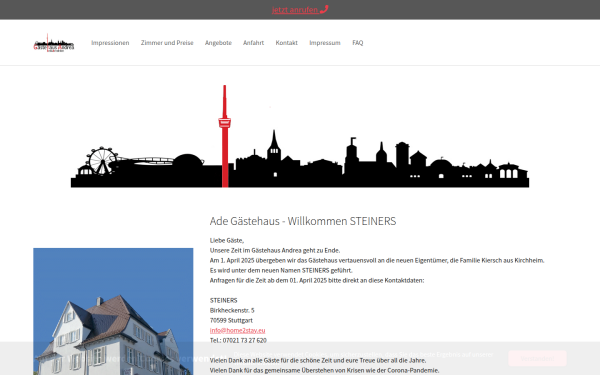Open the Impressum page
The height and width of the screenshot is (375, 600).
click(x=325, y=43)
